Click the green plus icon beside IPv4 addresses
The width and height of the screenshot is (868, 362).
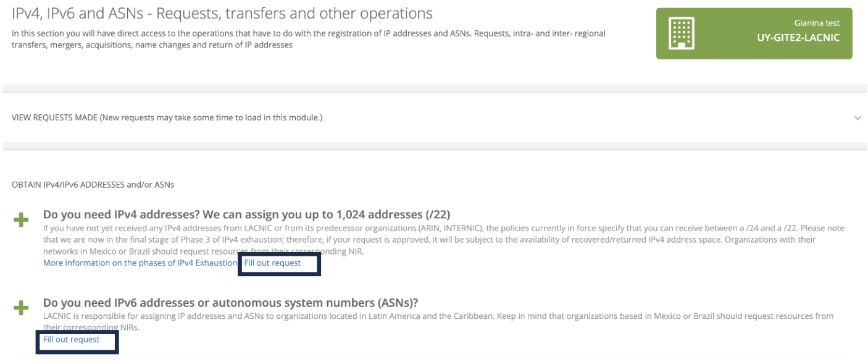point(21,221)
